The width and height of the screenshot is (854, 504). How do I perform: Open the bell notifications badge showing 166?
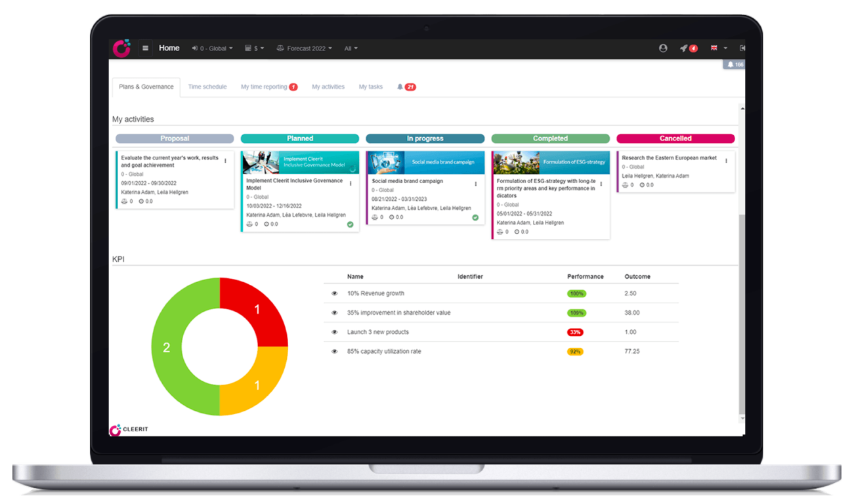point(735,64)
